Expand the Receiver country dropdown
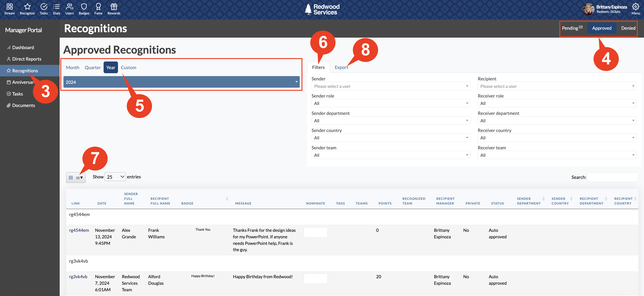 (x=557, y=138)
